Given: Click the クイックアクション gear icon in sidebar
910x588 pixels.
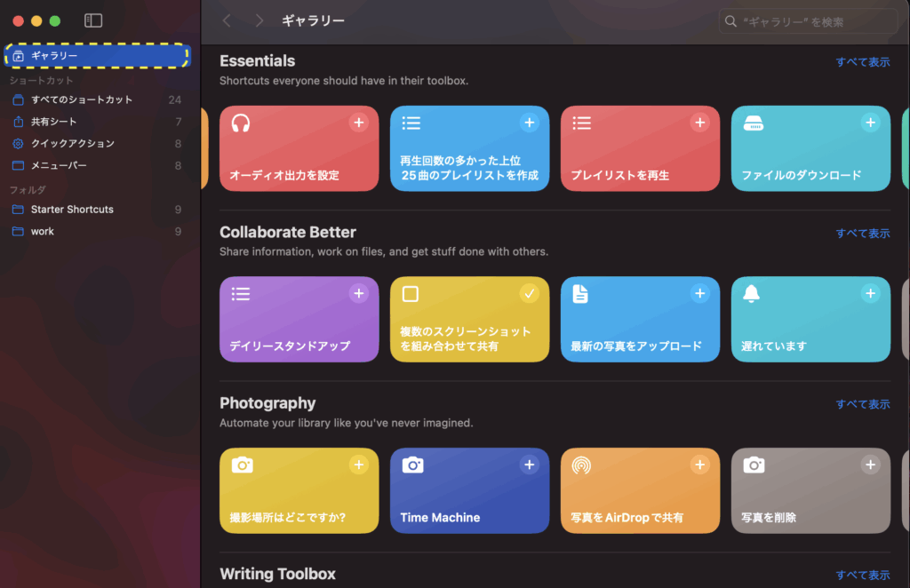Looking at the screenshot, I should coord(19,143).
